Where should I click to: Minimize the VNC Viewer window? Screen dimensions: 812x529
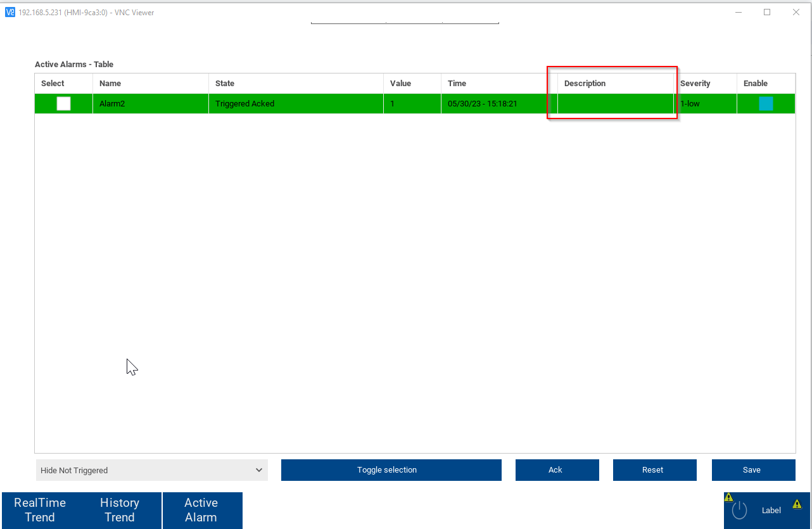pos(739,12)
